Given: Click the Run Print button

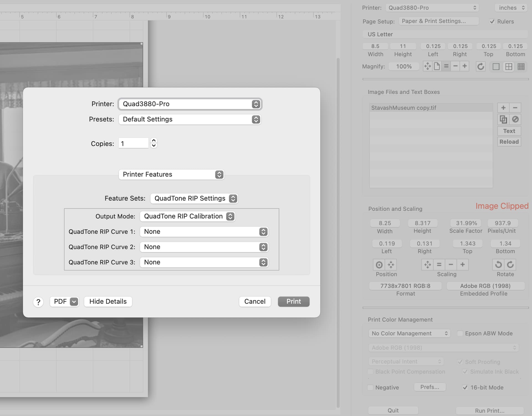Looking at the screenshot, I should point(490,410).
